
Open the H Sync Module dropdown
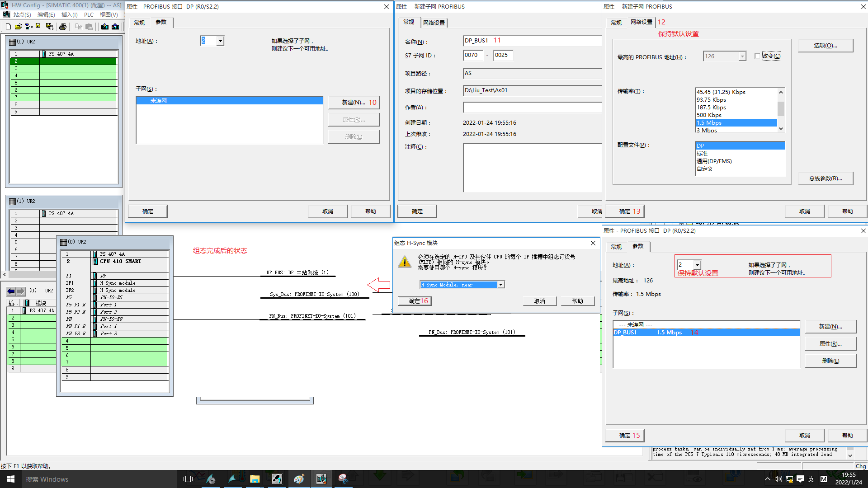pyautogui.click(x=500, y=285)
